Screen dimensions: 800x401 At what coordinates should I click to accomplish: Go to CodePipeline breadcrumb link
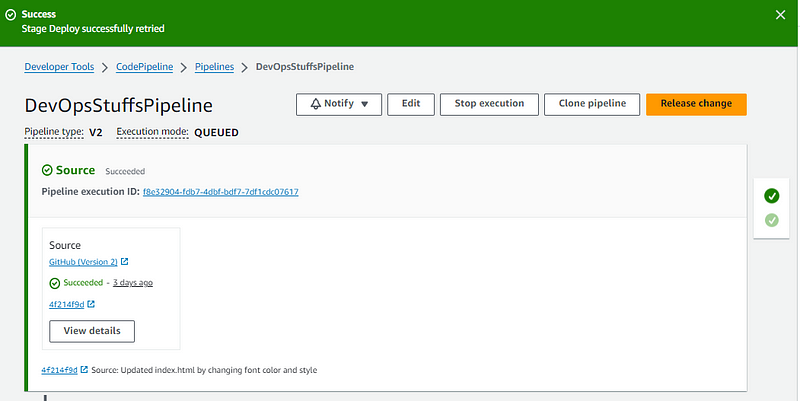pos(144,67)
